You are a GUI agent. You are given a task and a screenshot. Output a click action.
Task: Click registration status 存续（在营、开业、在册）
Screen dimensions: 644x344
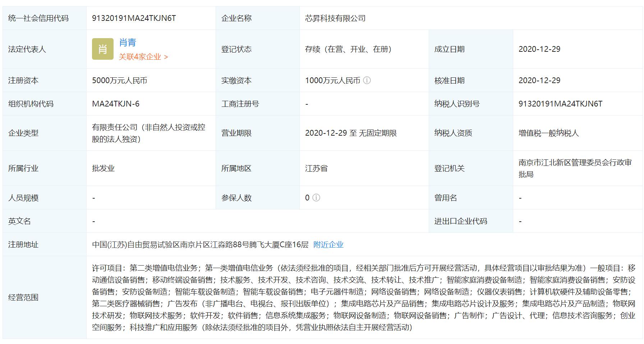[348, 49]
